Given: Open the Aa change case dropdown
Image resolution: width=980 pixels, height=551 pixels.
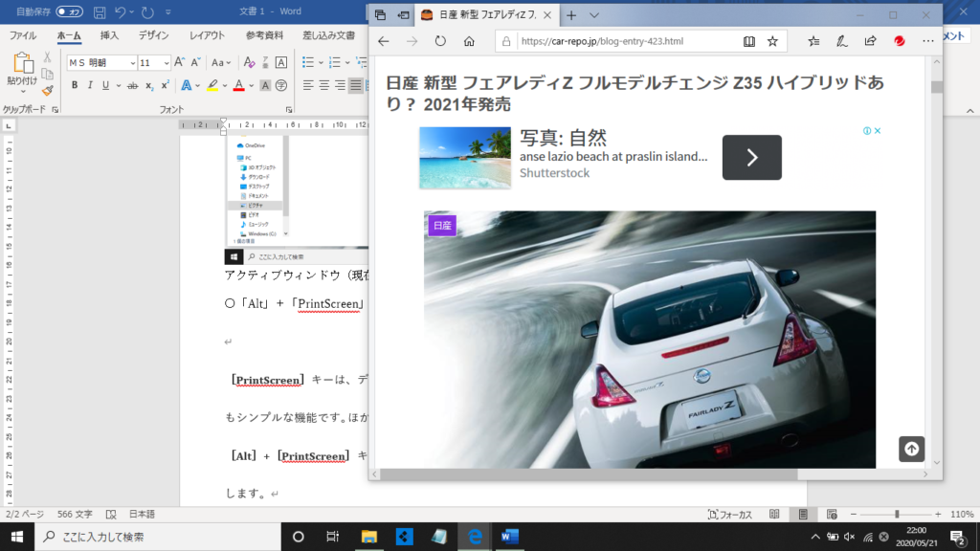Looking at the screenshot, I should pos(221,62).
